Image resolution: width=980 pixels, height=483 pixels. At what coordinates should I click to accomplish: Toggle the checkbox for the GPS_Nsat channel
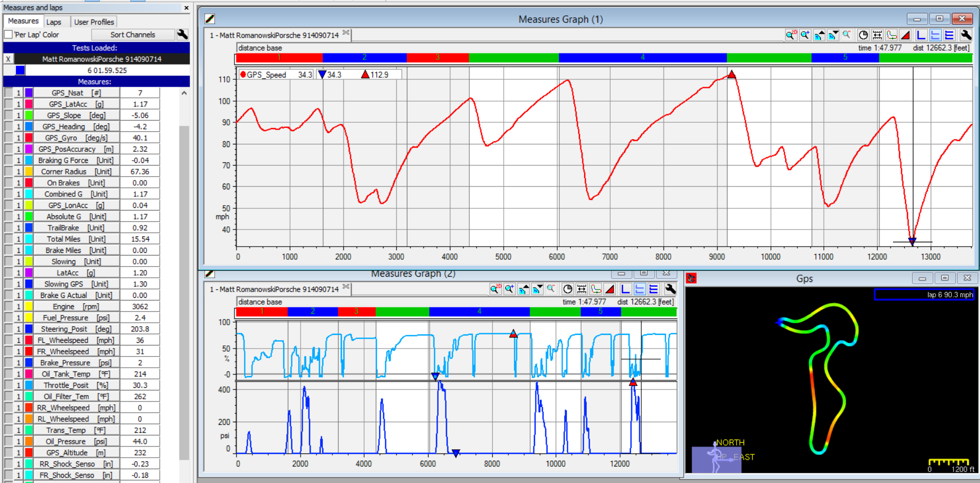[8, 93]
